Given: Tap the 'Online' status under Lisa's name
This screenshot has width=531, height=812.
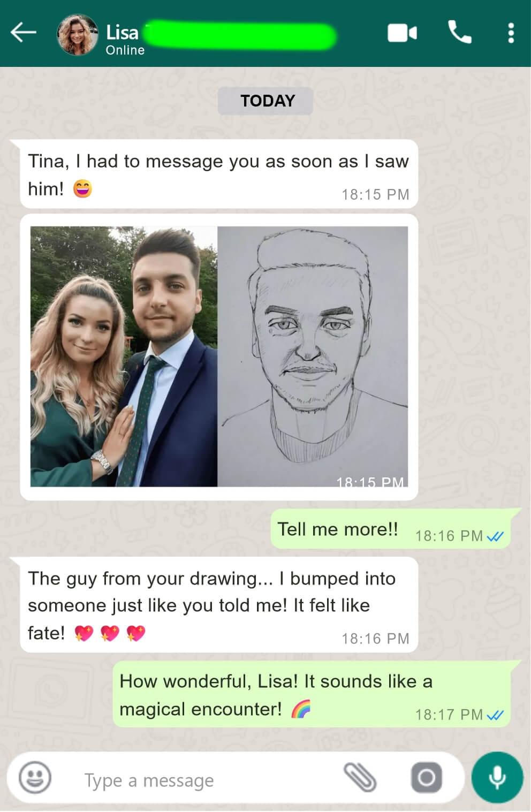Looking at the screenshot, I should [124, 50].
